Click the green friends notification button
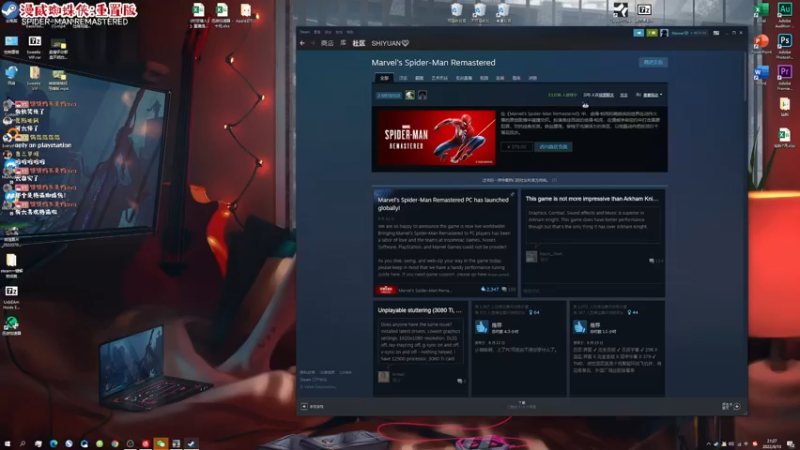 point(652,33)
